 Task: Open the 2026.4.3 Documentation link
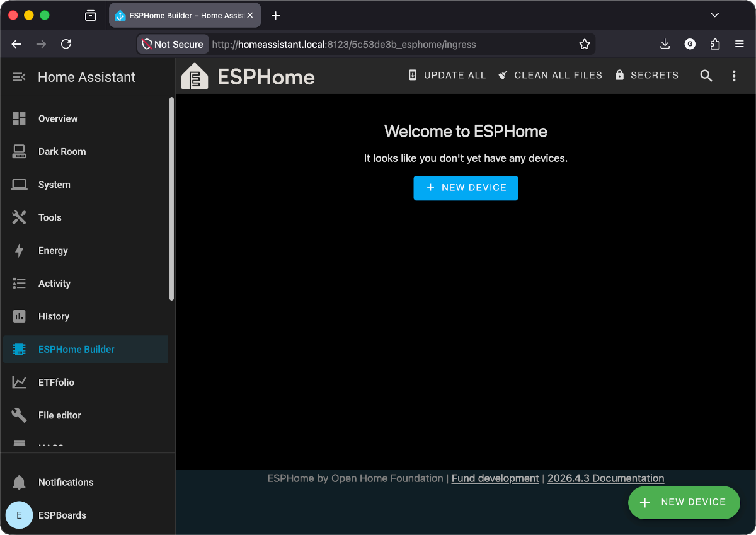point(605,478)
